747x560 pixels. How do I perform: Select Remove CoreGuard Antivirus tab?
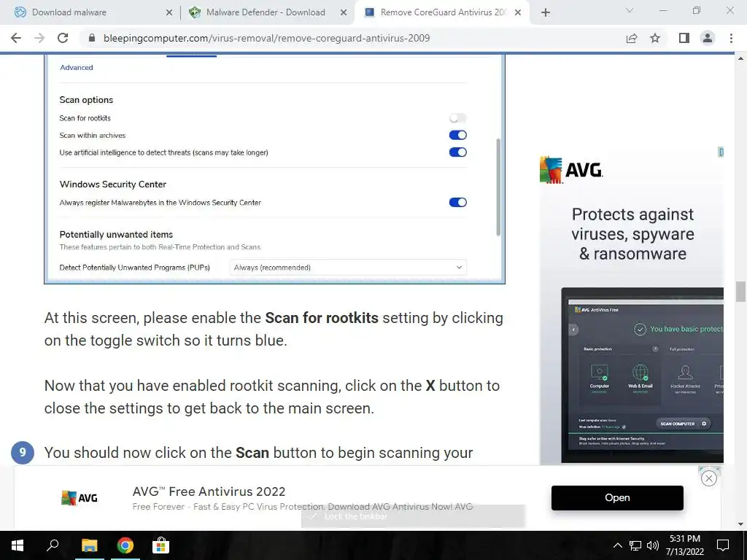(441, 12)
